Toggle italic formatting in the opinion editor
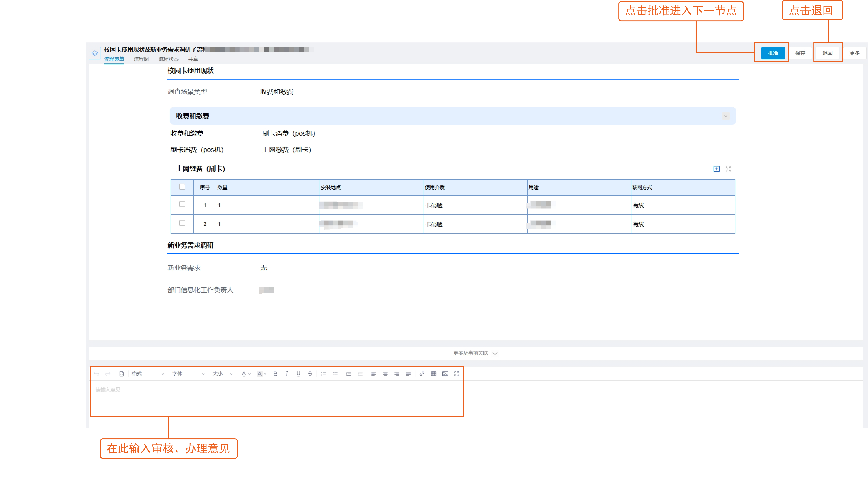868x489 pixels. [x=287, y=374]
